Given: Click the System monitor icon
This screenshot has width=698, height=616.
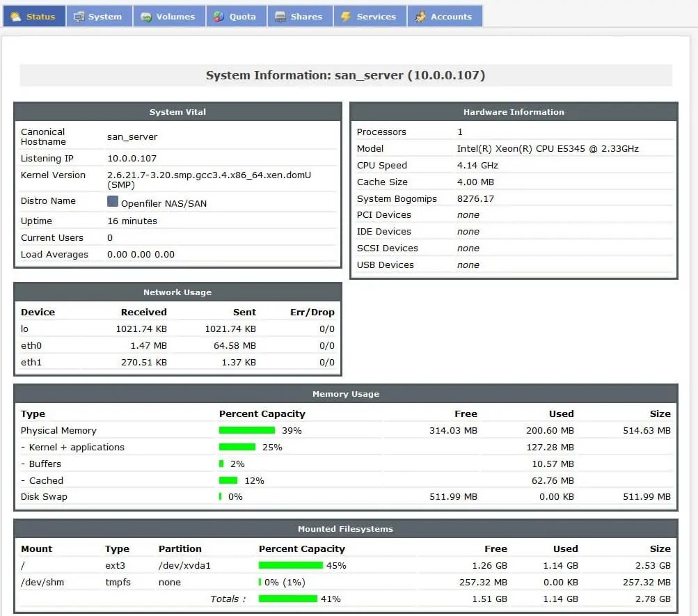Looking at the screenshot, I should tap(80, 15).
